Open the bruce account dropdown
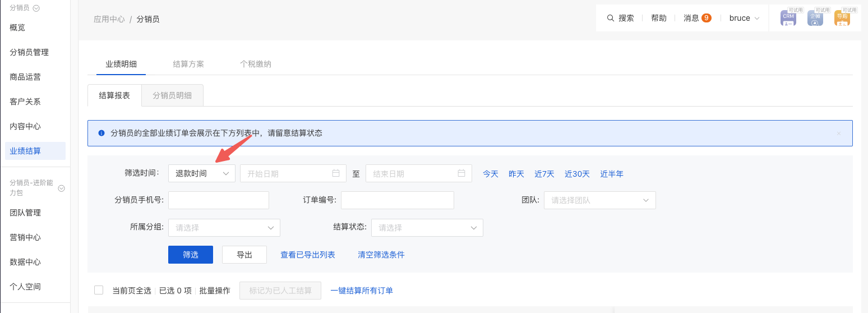Screen dimensions: 868x313 [x=745, y=18]
